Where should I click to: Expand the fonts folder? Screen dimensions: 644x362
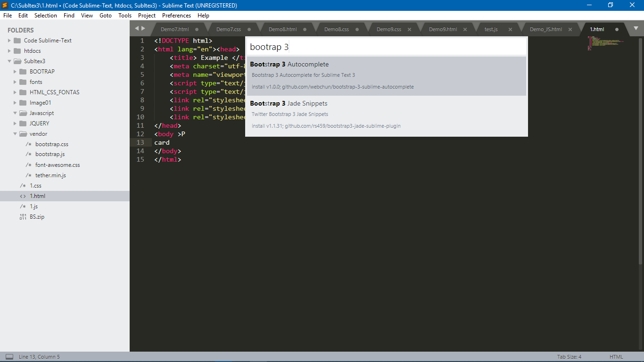point(15,82)
